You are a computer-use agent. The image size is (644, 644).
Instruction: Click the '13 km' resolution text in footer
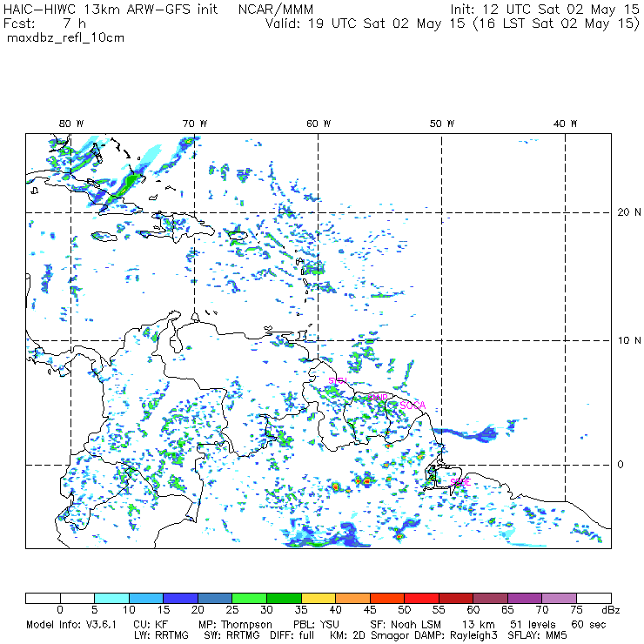[x=478, y=625]
